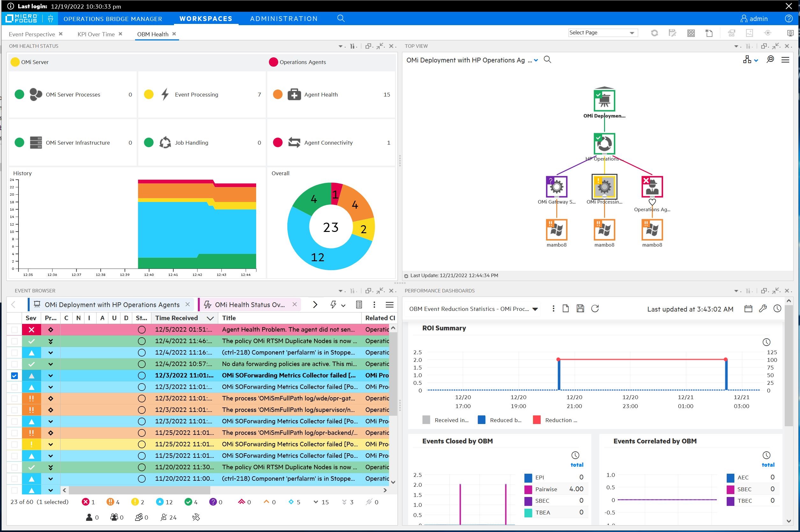Open the ADMINISTRATION menu
This screenshot has width=800, height=532.
click(x=284, y=19)
